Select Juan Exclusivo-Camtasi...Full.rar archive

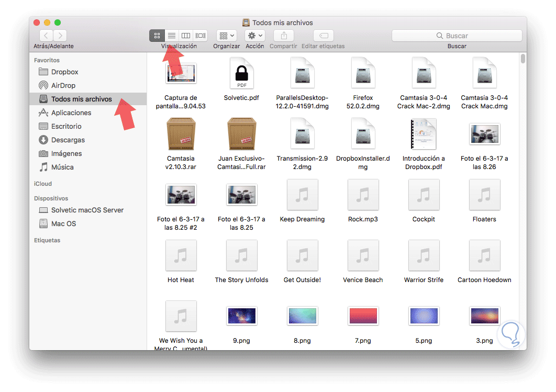(241, 134)
